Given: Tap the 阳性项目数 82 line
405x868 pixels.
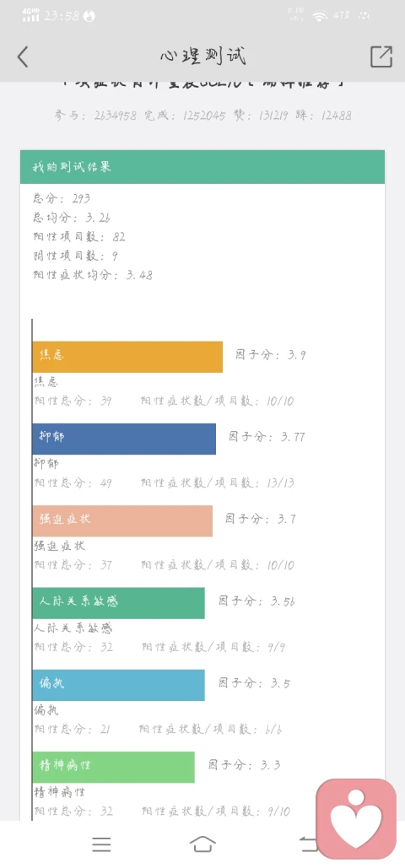Looking at the screenshot, I should [x=79, y=237].
